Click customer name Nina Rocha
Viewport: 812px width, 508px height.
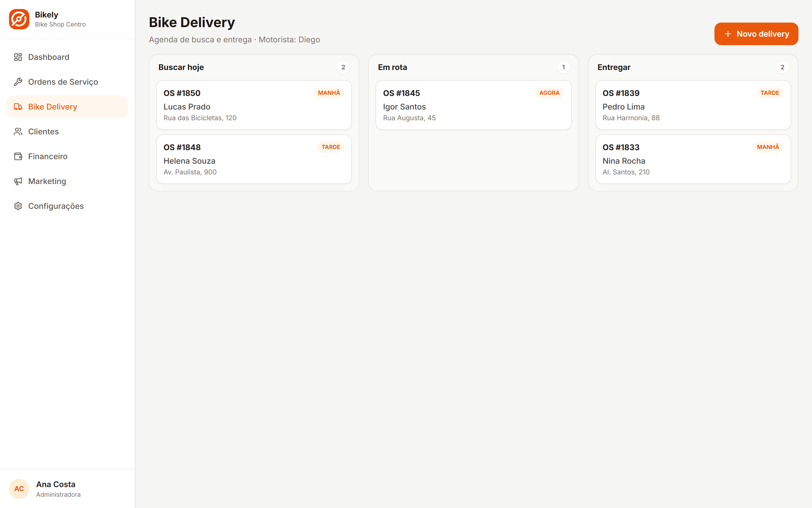tap(624, 161)
